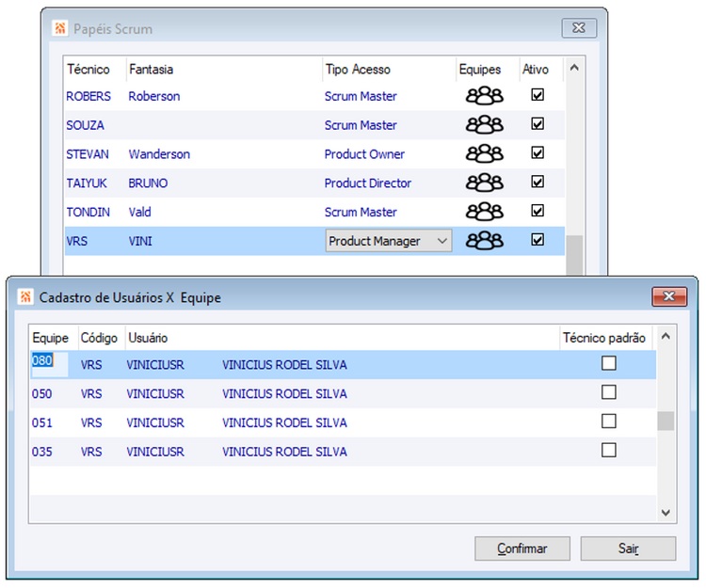This screenshot has height=588, width=706.
Task: Close the Cadastro de Usuários X Equipe window
Action: (x=669, y=297)
